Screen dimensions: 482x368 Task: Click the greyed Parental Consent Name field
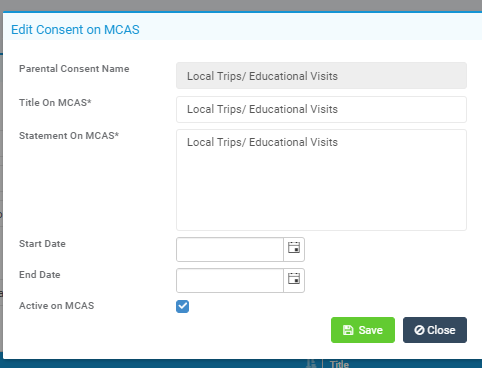click(x=321, y=75)
